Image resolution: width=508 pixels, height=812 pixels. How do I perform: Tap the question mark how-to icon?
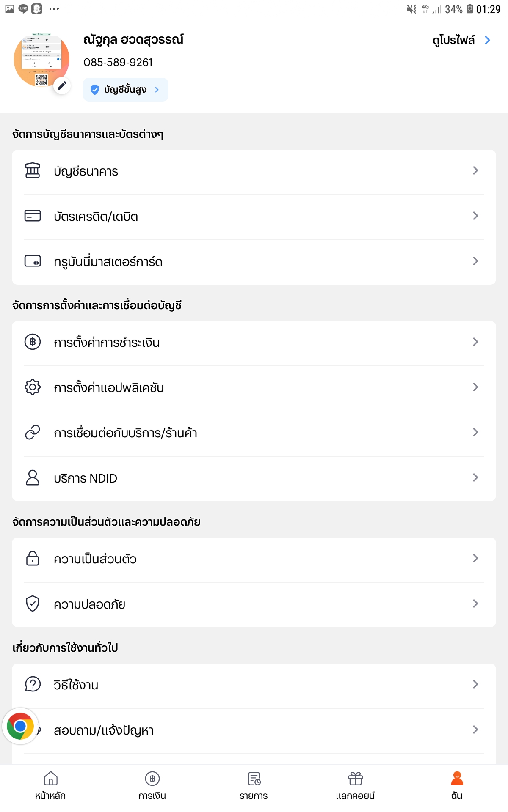33,684
